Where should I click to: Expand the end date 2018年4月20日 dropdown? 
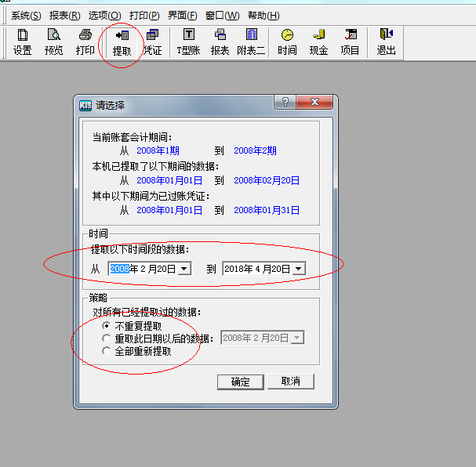(298, 269)
